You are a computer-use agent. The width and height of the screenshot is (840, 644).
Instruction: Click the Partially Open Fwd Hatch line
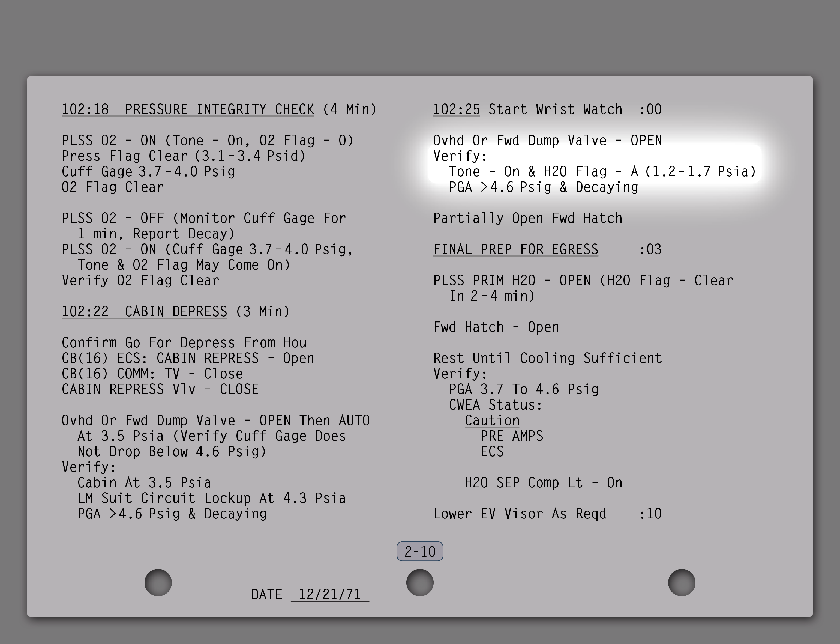pos(527,219)
